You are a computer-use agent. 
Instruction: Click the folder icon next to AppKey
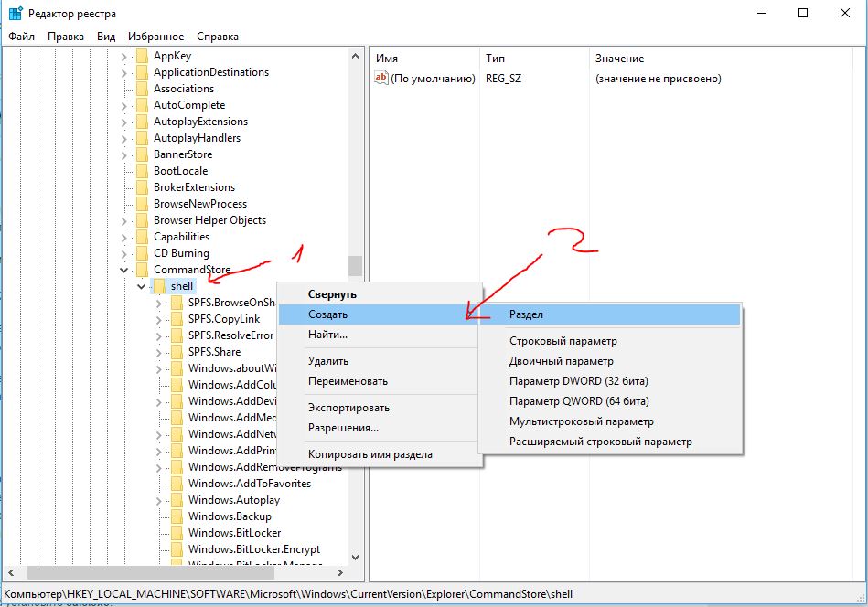(x=141, y=56)
